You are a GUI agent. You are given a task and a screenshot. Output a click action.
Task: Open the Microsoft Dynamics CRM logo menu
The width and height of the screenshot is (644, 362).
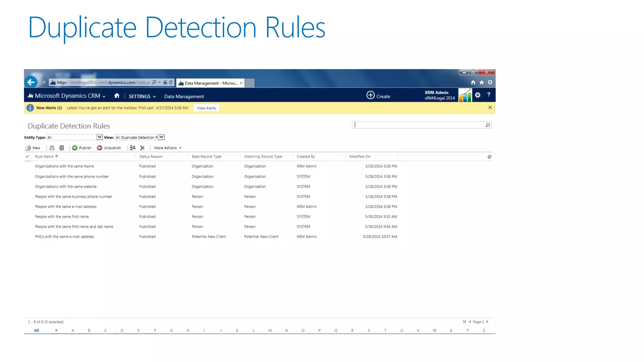(66, 96)
